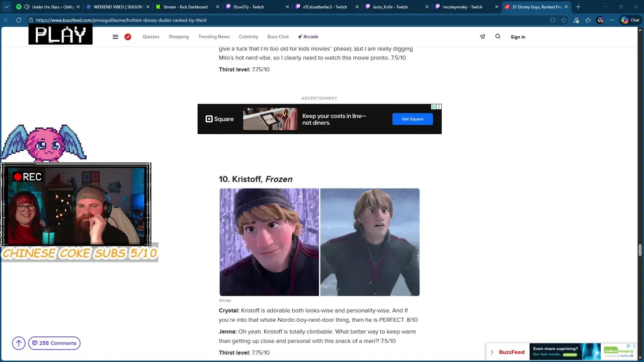
Task: Click the site info lock icon in address bar
Action: (31, 20)
